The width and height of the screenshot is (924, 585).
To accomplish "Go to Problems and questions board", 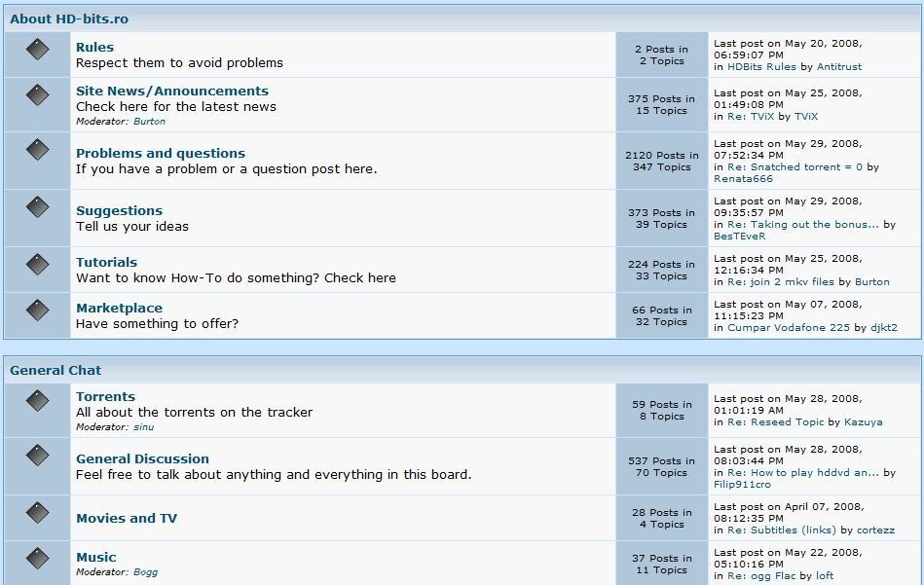I will click(160, 153).
